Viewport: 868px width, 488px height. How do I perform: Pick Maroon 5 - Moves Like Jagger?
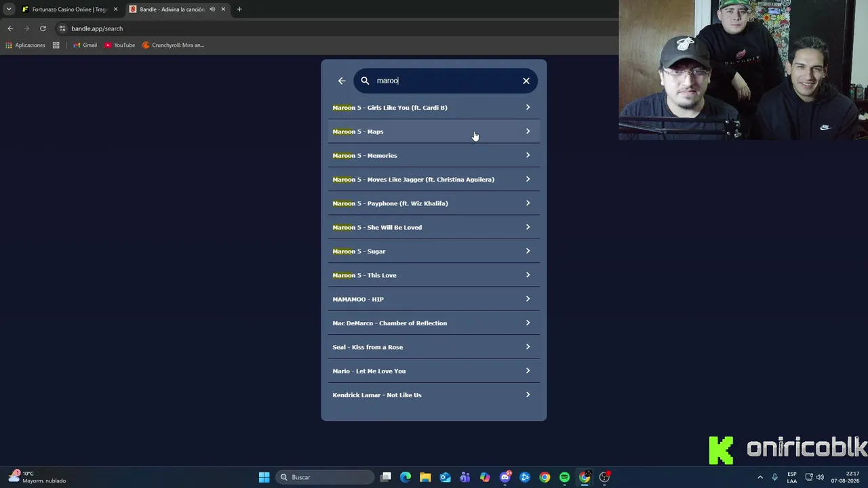point(434,180)
